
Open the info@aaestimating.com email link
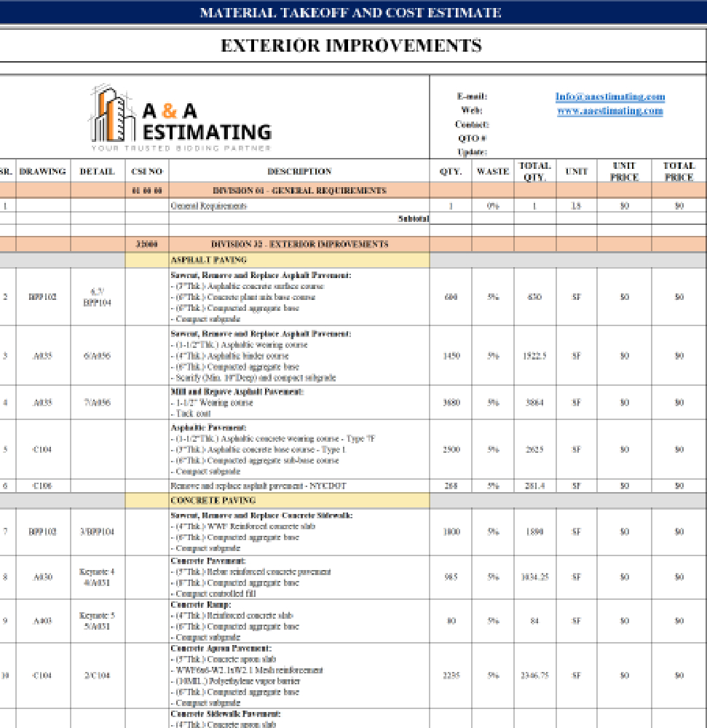point(609,97)
